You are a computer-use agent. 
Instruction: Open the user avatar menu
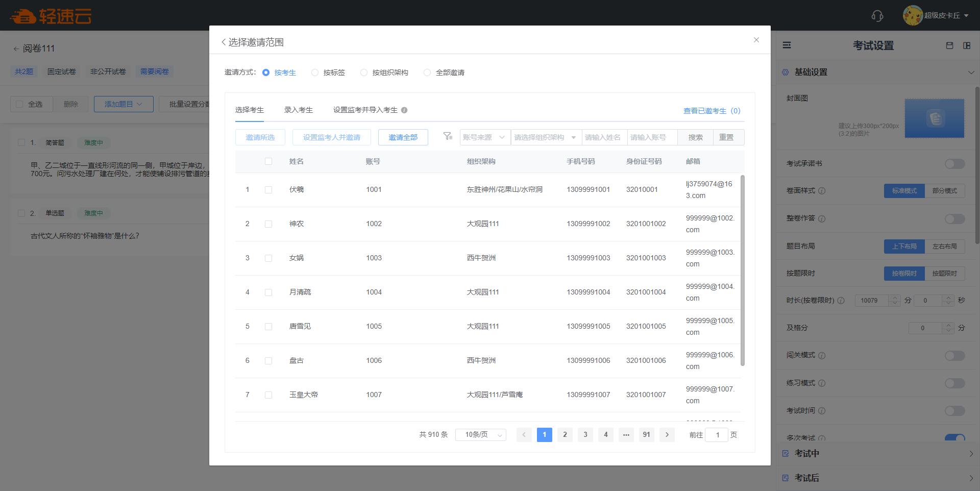(x=936, y=15)
